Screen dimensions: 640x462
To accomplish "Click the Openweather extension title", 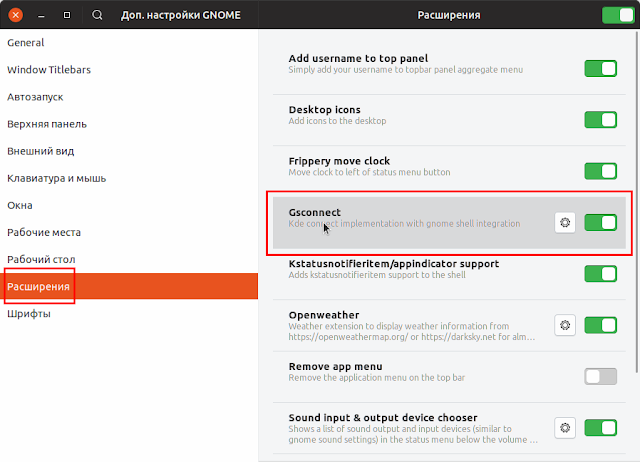I will click(324, 315).
